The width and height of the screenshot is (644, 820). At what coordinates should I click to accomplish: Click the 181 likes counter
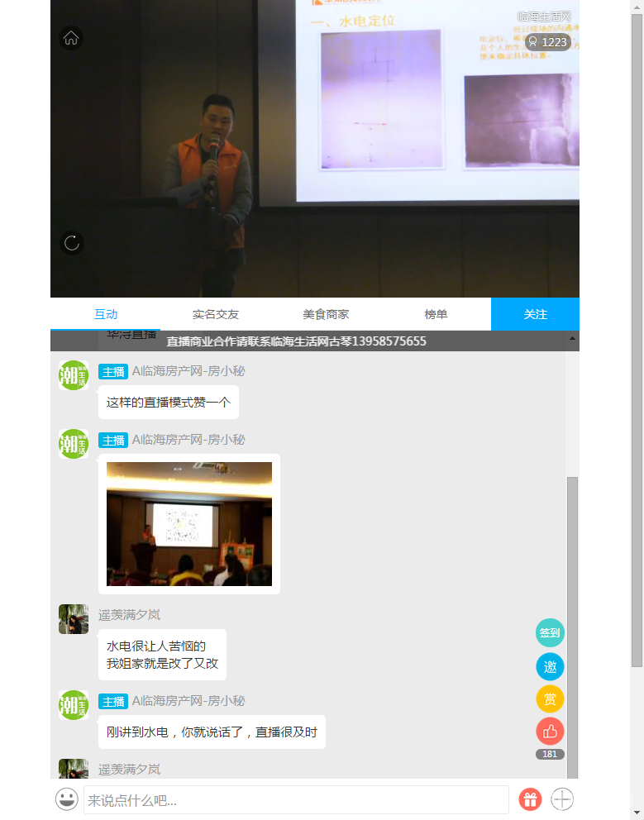pyautogui.click(x=550, y=754)
